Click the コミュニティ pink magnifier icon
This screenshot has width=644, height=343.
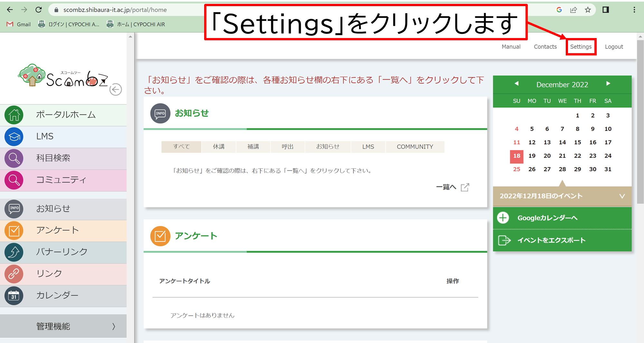point(14,180)
